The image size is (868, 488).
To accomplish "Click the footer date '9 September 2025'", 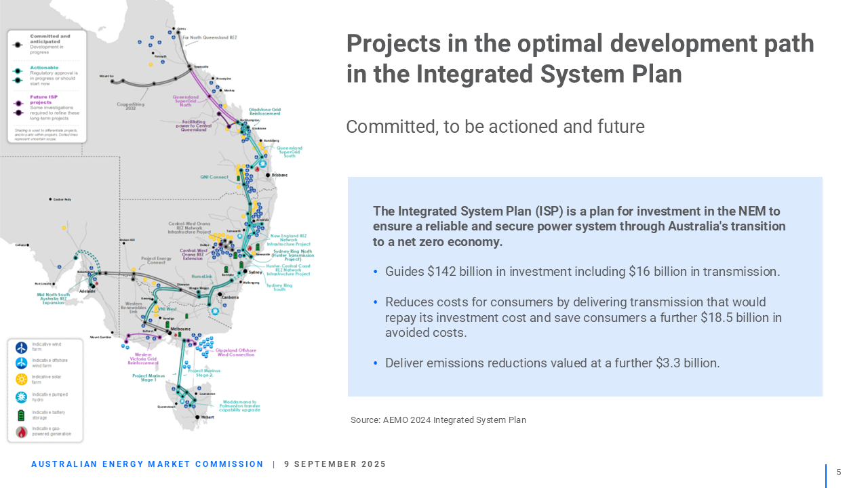I will coord(335,464).
